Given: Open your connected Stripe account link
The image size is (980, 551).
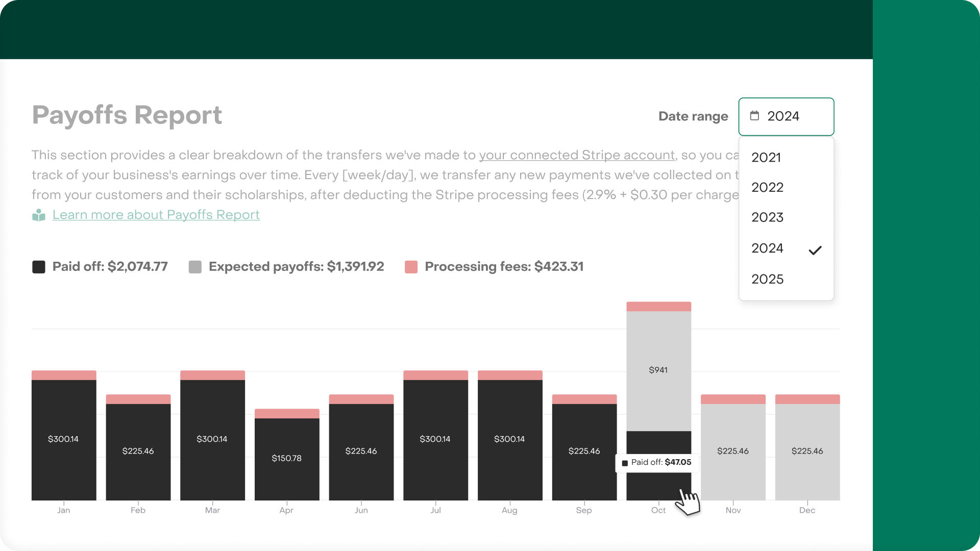Looking at the screenshot, I should pos(577,155).
